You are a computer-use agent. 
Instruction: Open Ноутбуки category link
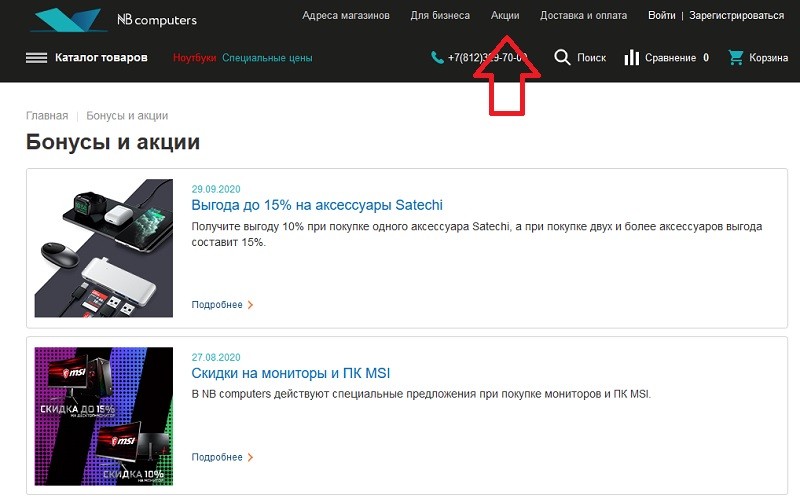tap(194, 58)
